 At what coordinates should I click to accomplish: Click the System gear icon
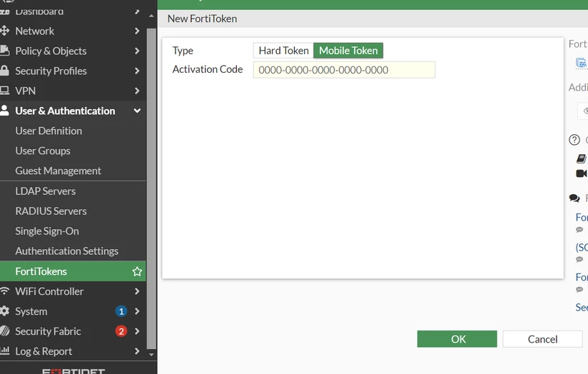(x=4, y=311)
